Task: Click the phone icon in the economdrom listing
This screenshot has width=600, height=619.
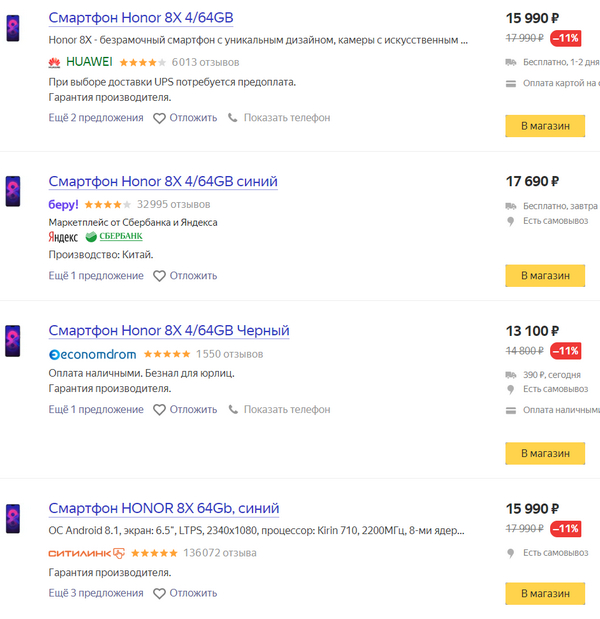Action: pyautogui.click(x=233, y=409)
